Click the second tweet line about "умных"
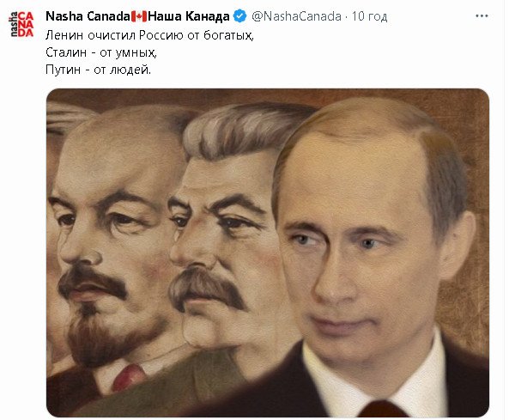The height and width of the screenshot is (420, 509). coord(101,52)
